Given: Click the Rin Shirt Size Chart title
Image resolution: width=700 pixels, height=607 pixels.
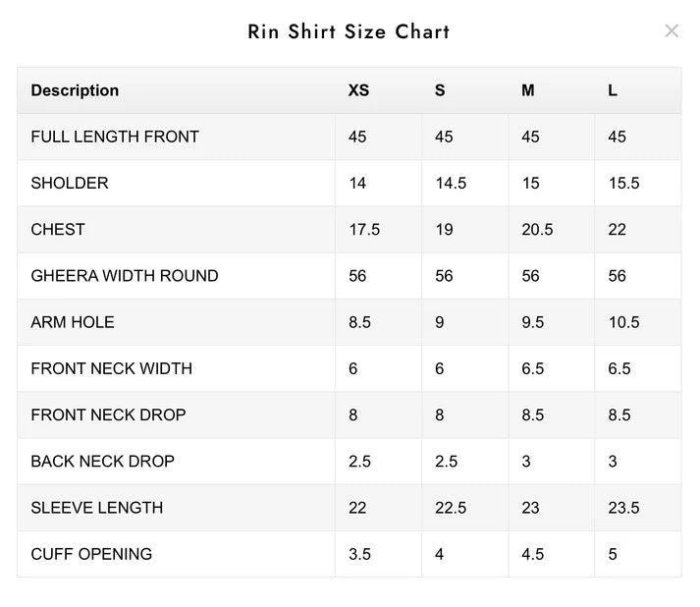Looking at the screenshot, I should click(349, 31).
